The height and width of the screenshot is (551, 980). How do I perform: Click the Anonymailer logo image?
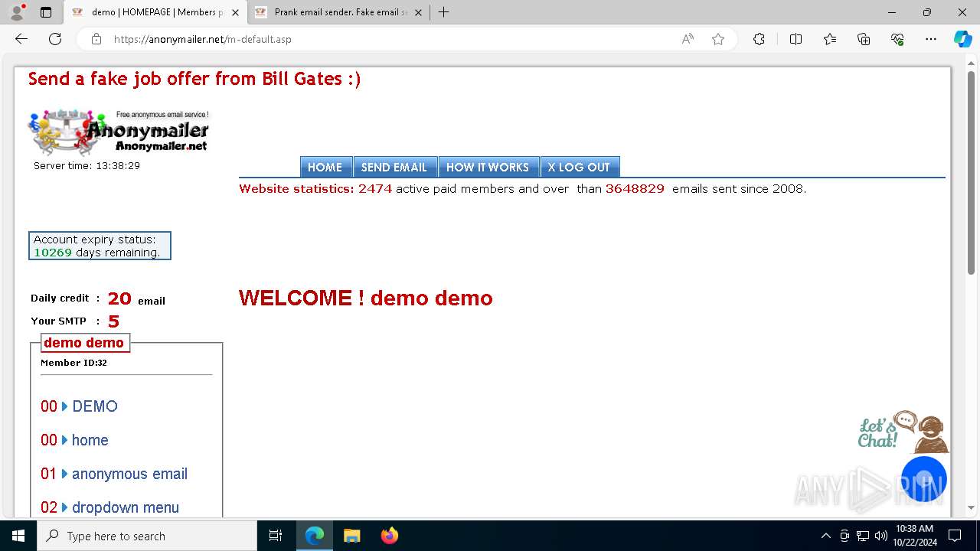(x=119, y=132)
